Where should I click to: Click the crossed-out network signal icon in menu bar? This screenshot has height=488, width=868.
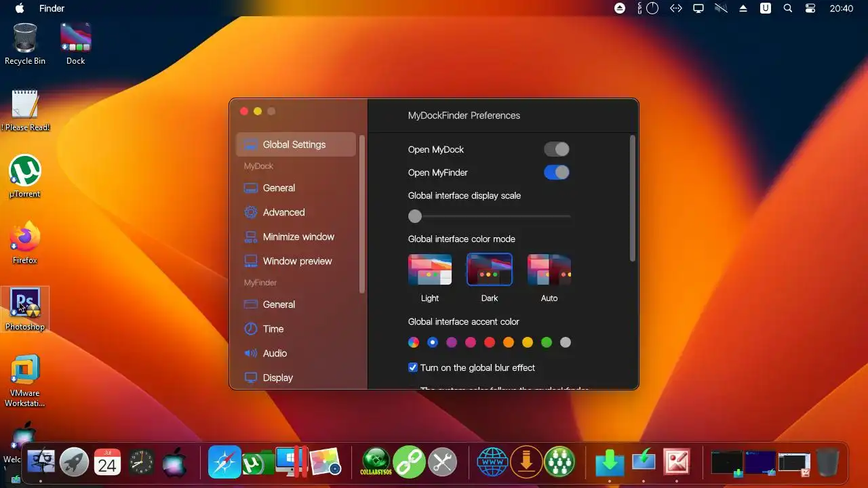(x=721, y=9)
